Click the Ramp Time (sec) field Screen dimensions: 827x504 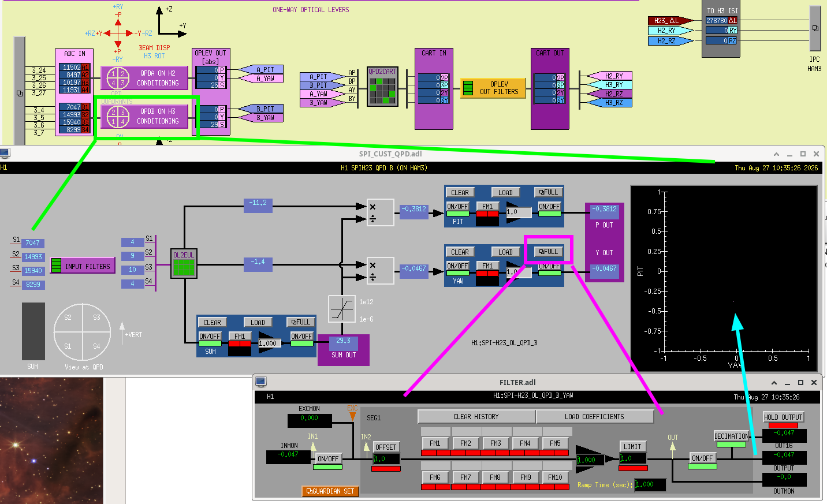coord(650,485)
